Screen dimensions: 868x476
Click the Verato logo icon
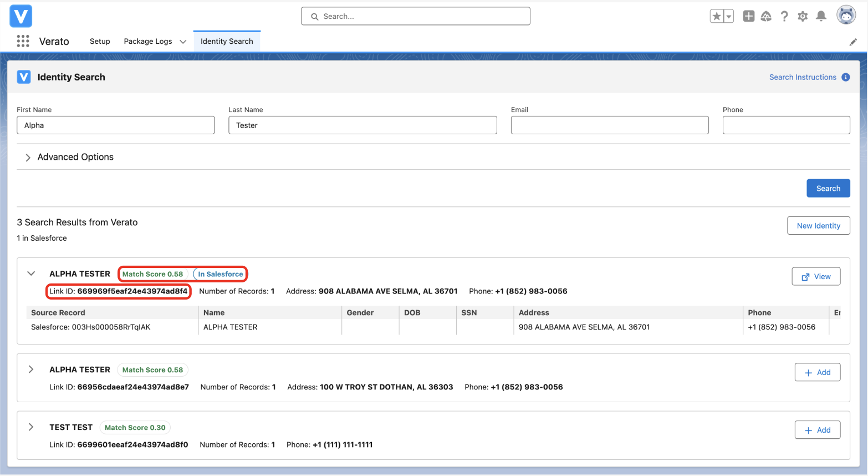[21, 16]
